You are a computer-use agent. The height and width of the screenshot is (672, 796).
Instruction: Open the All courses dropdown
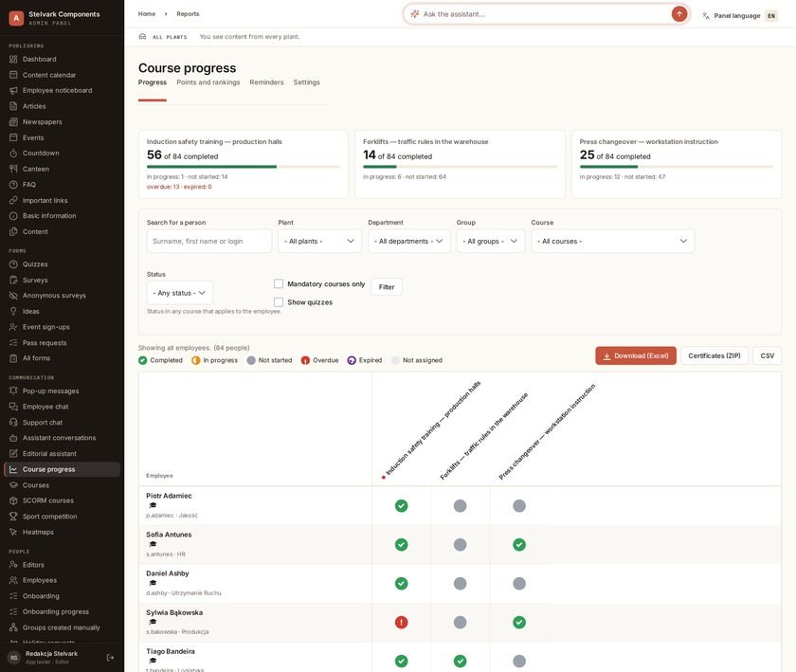pyautogui.click(x=613, y=241)
